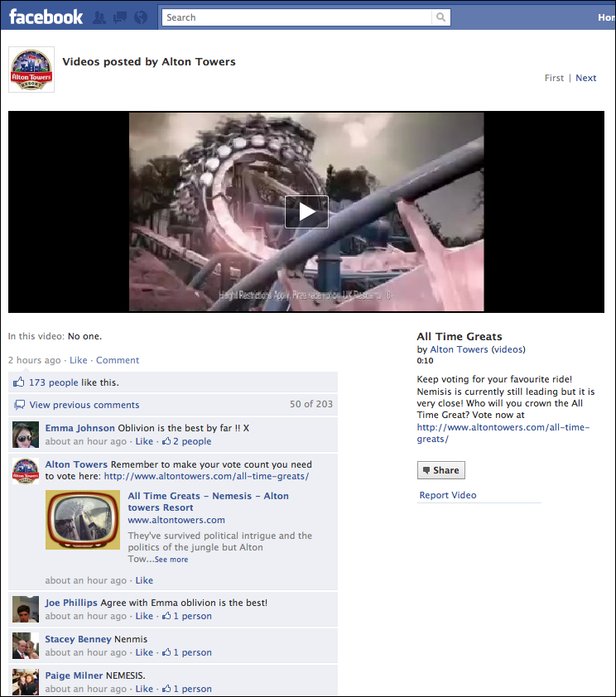Open Alton Towers link under All Time Greats
Viewport: 616px width, 697px height.
point(460,349)
